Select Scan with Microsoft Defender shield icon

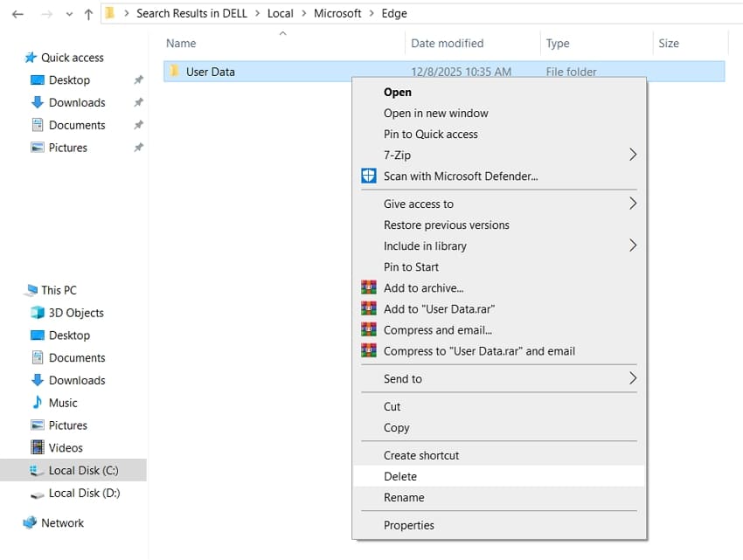370,176
